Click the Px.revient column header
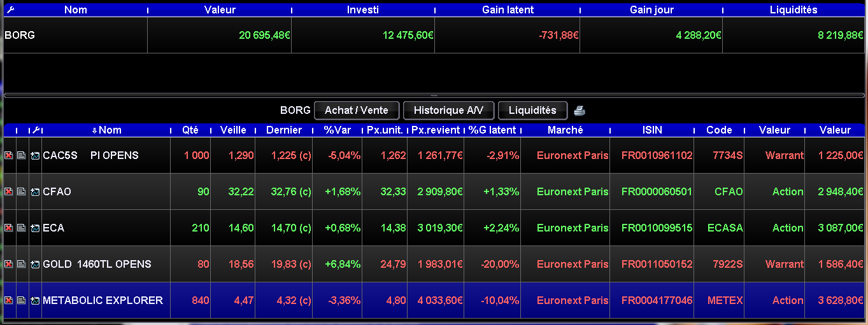Image resolution: width=868 pixels, height=325 pixels. coord(436,130)
